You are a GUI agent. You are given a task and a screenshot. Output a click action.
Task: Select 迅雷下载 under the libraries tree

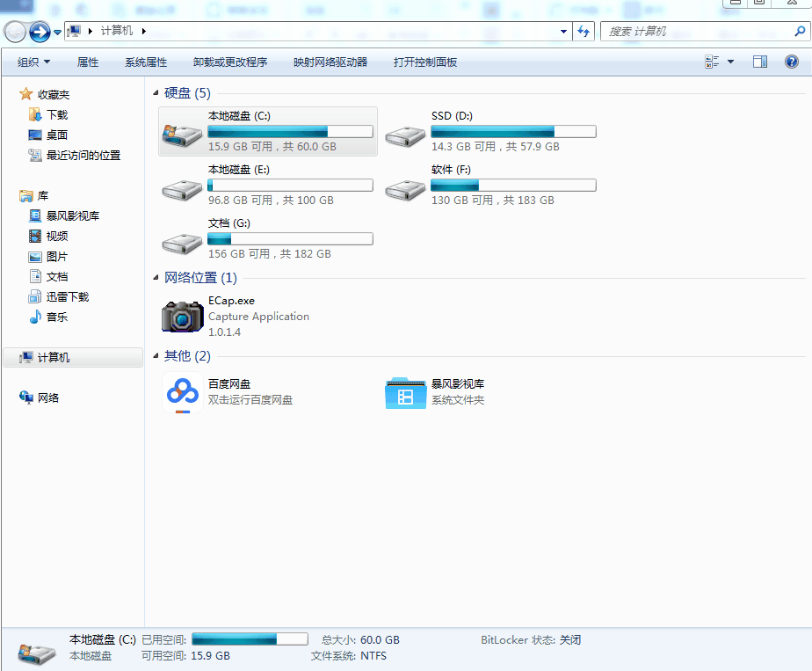68,297
